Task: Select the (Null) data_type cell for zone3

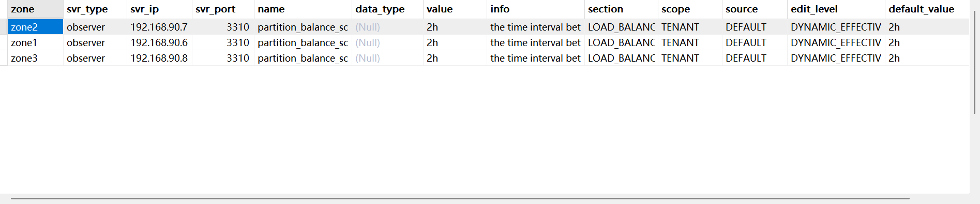Action: click(387, 58)
